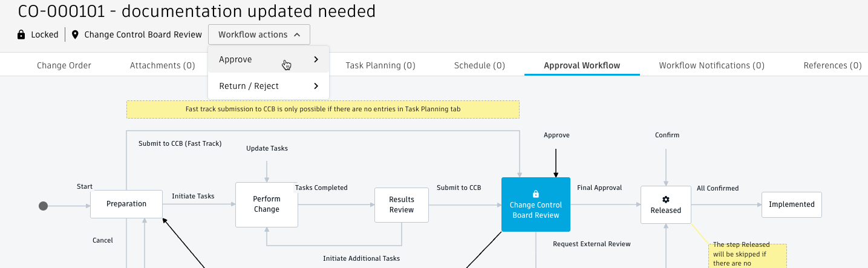Click the Preparation workflow step

pyautogui.click(x=126, y=204)
